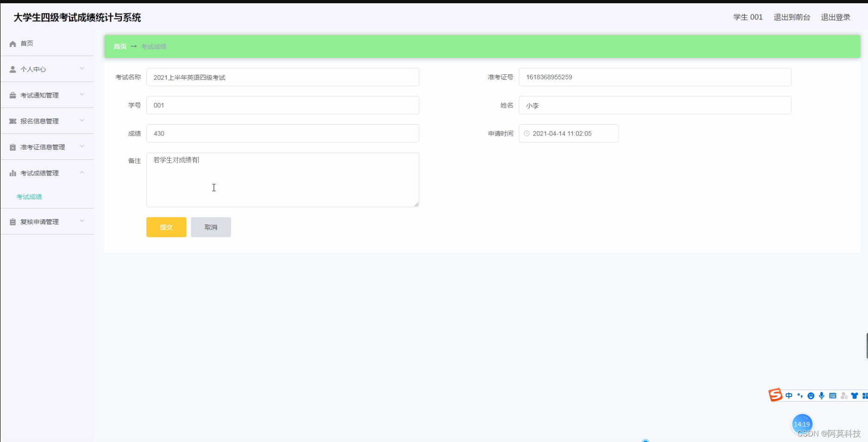The height and width of the screenshot is (442, 868).
Task: Toggle Chinese punctuation in Sogou toolbar
Action: click(x=800, y=395)
